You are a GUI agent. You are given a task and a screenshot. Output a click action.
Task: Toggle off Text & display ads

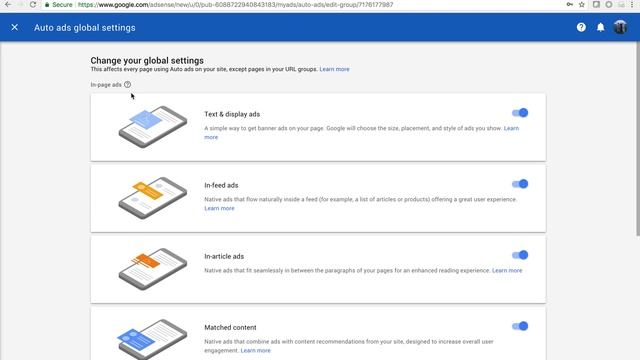[520, 113]
